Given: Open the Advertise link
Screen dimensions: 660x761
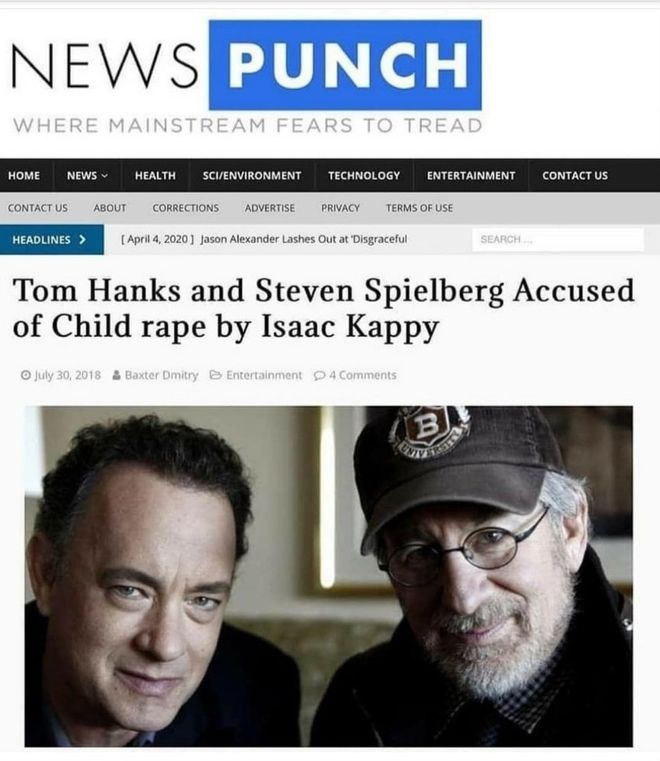Looking at the screenshot, I should point(269,208).
